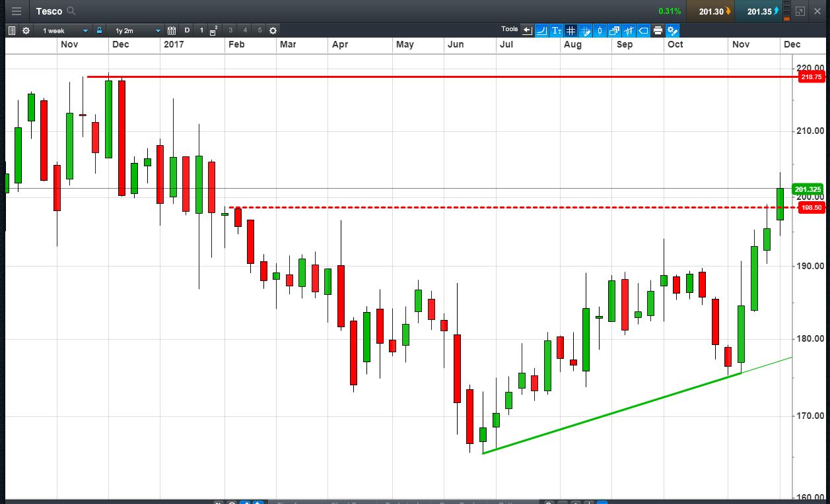Click the Jun label on time axis

point(456,44)
